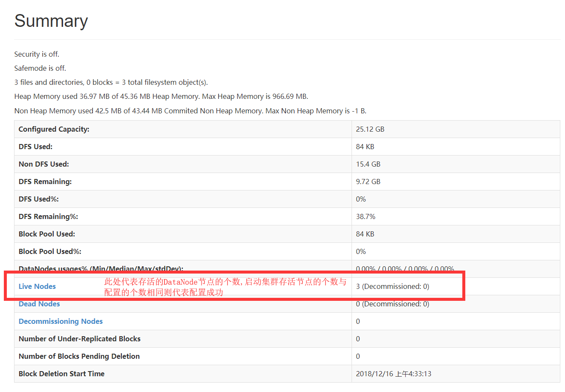
Task: Click the DFS Used%: label
Action: point(39,199)
